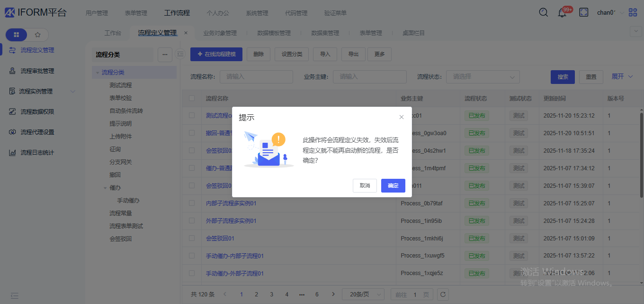Click 取消 to cancel the dialog
Viewport: 644px width, 304px height.
pos(365,185)
